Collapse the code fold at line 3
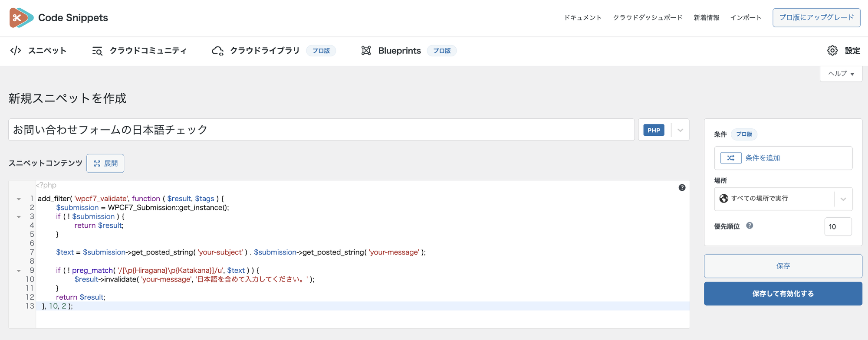 [19, 217]
